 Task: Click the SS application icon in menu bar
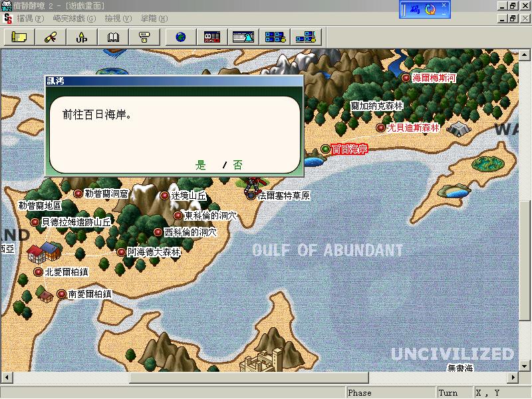click(8, 19)
